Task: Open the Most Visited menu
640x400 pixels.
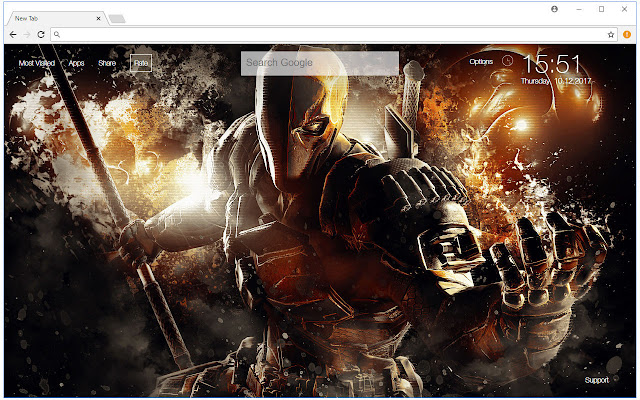Action: pyautogui.click(x=37, y=63)
